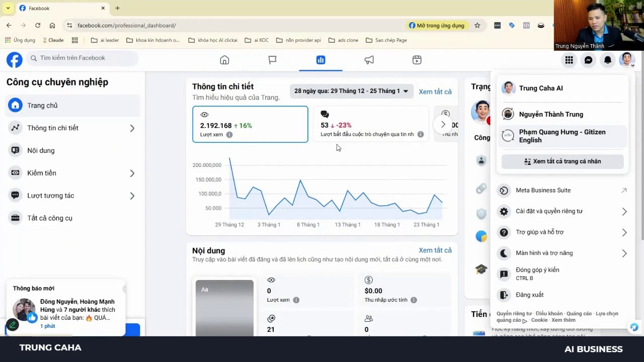This screenshot has height=362, width=644.
Task: Expand the Kiếm tiền sidebar section
Action: 132,173
